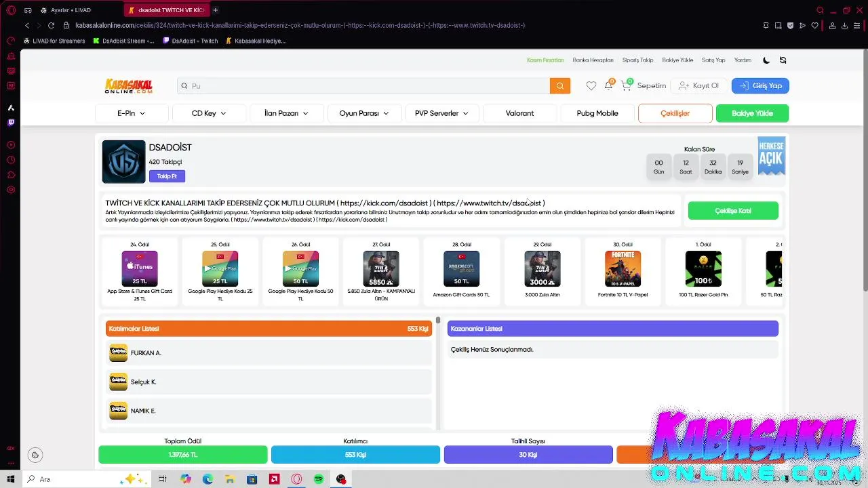
Task: Open the player icon in sidebar
Action: (11, 145)
